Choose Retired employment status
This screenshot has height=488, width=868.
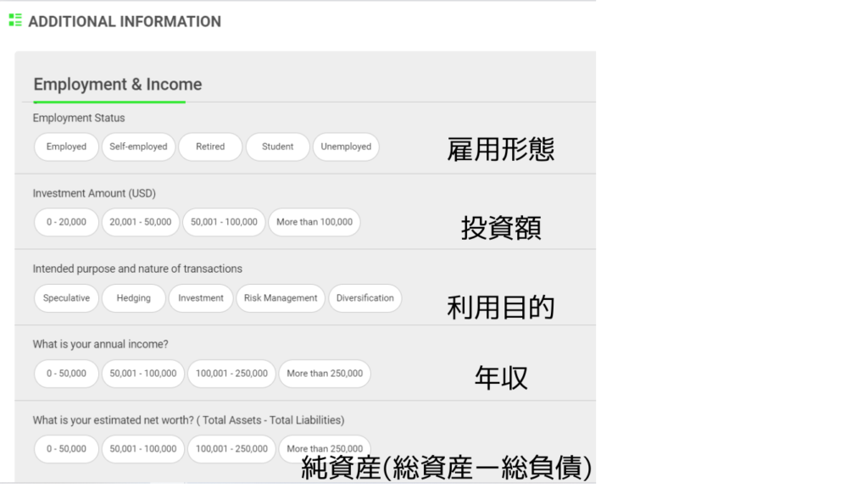pyautogui.click(x=210, y=147)
